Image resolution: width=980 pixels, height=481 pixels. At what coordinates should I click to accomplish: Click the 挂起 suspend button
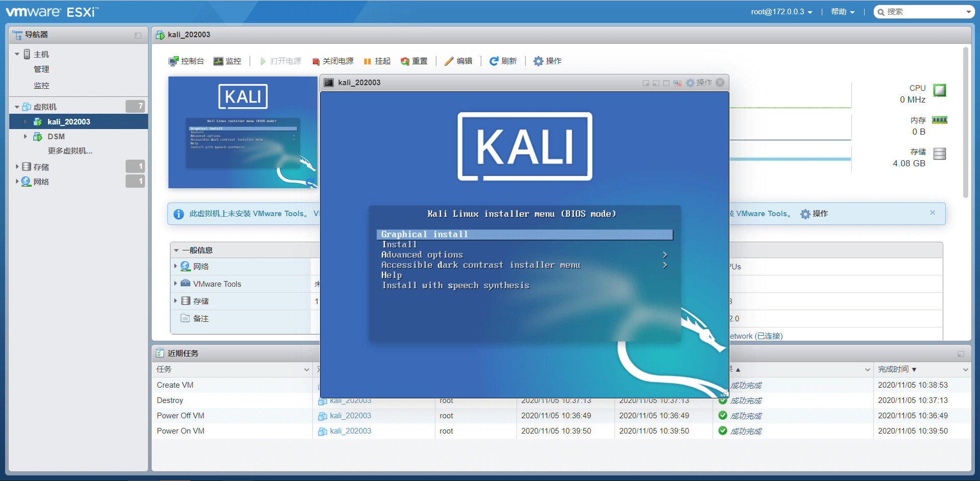(x=377, y=61)
